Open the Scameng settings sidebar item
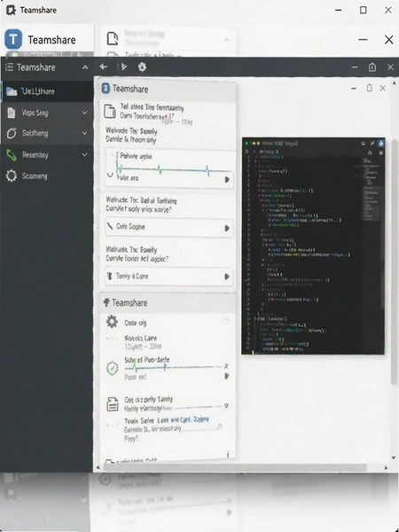The height and width of the screenshot is (532, 399). [x=47, y=176]
